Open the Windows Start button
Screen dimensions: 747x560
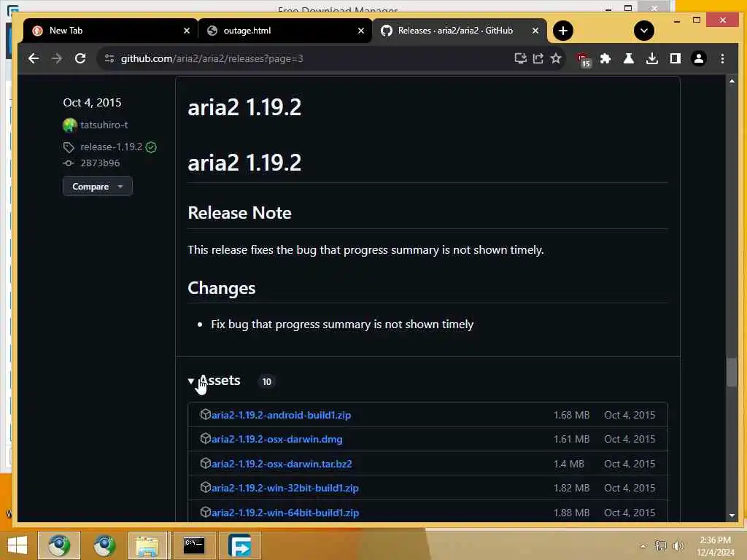(x=18, y=545)
